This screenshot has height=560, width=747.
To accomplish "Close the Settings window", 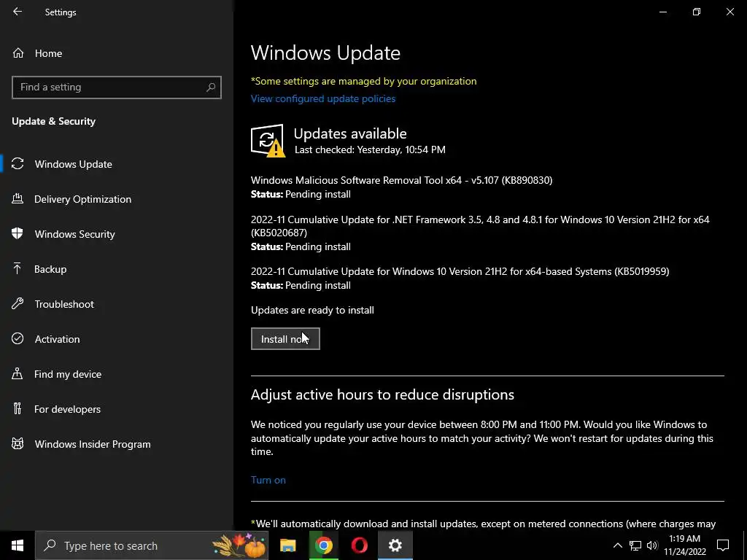I will click(729, 12).
